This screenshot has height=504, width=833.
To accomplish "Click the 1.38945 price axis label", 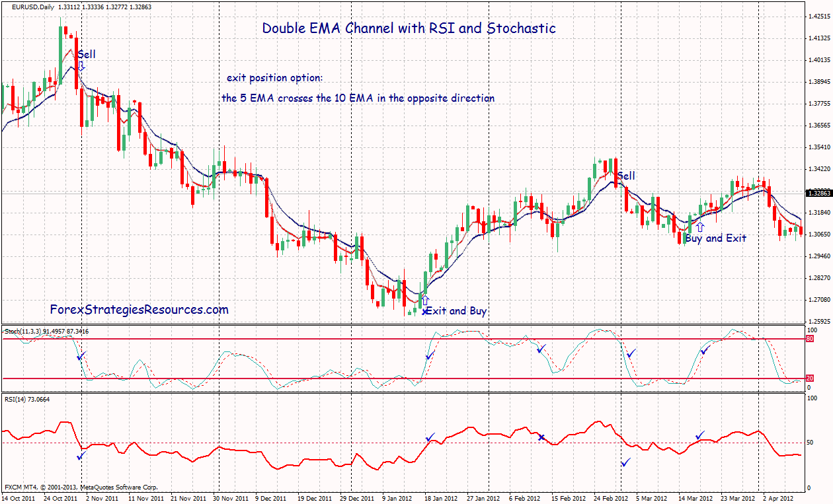I will pos(819,82).
